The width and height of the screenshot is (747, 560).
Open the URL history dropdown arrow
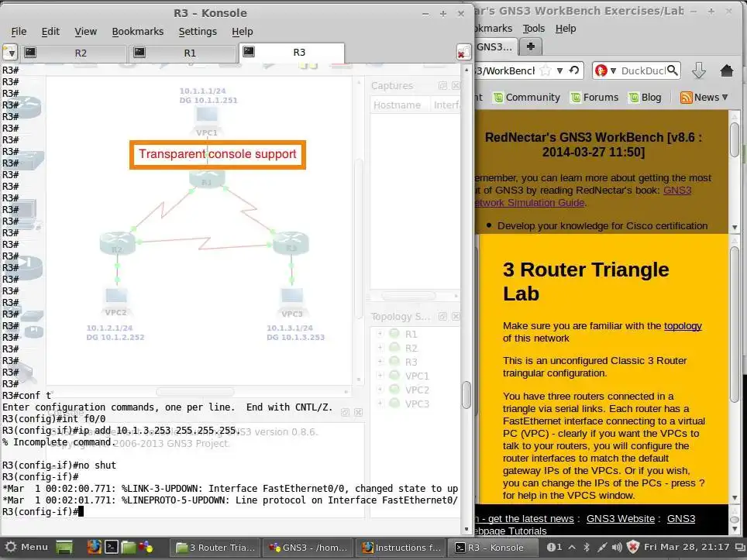pos(560,71)
